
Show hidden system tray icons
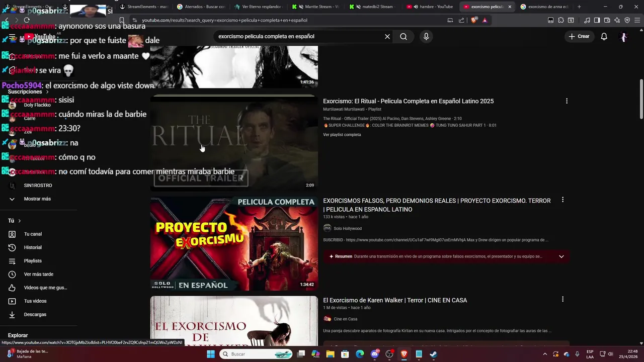point(545,354)
